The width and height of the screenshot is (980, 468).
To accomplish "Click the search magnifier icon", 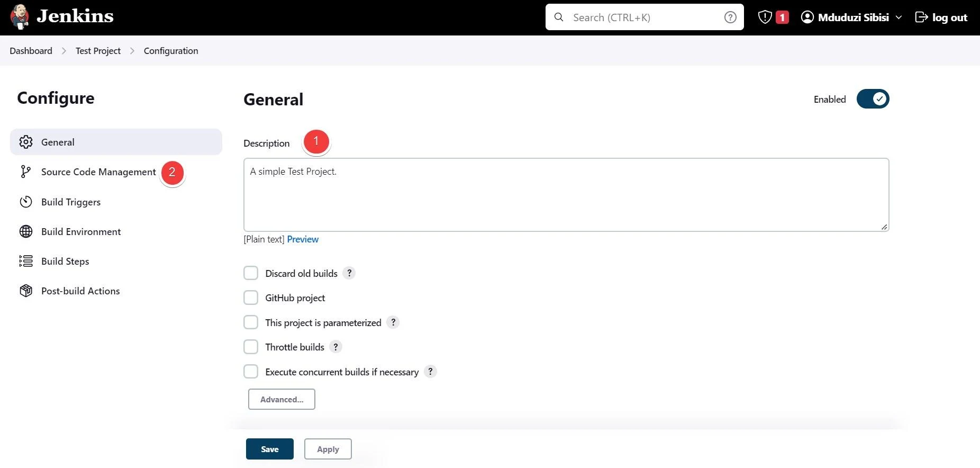I will point(559,17).
